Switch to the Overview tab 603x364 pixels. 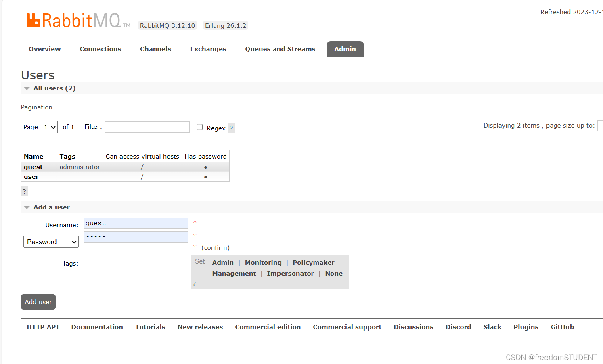44,49
